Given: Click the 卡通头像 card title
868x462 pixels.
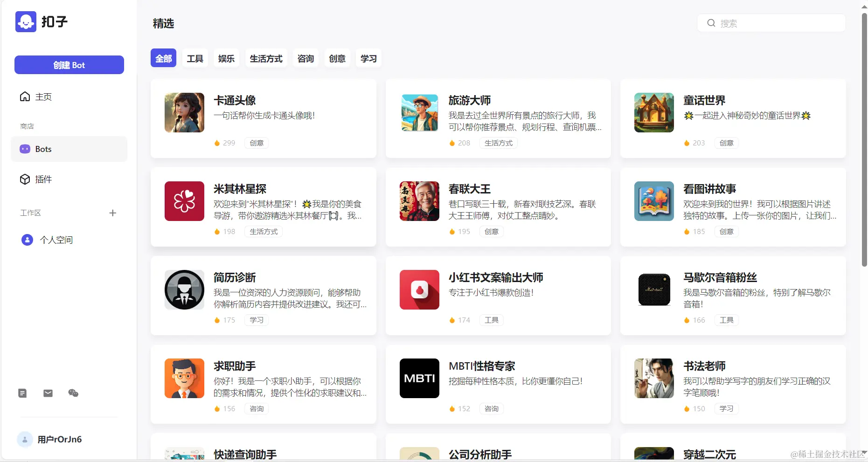Looking at the screenshot, I should click(x=235, y=100).
